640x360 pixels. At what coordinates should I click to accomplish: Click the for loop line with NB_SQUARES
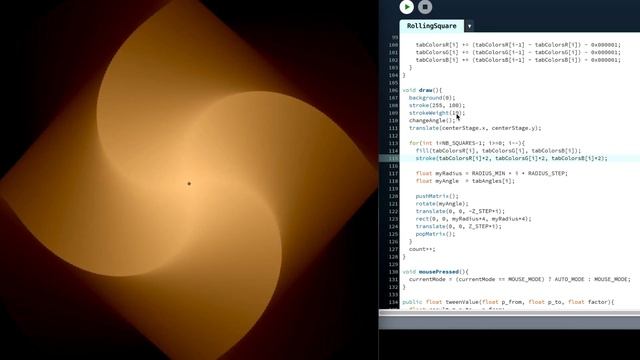coord(467,143)
